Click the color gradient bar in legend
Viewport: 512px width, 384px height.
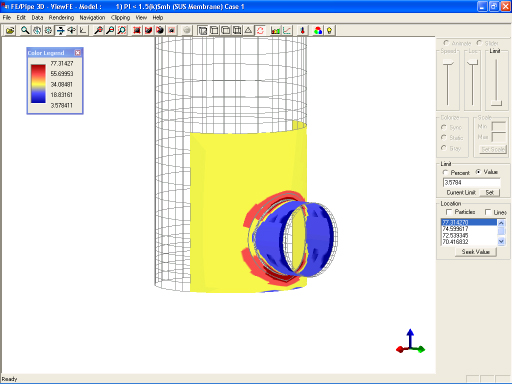(x=38, y=84)
